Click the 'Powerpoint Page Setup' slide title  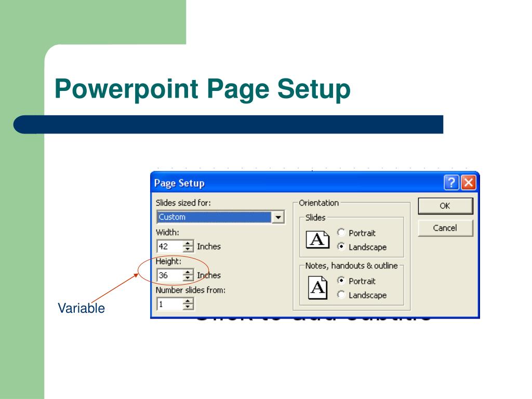coord(203,89)
